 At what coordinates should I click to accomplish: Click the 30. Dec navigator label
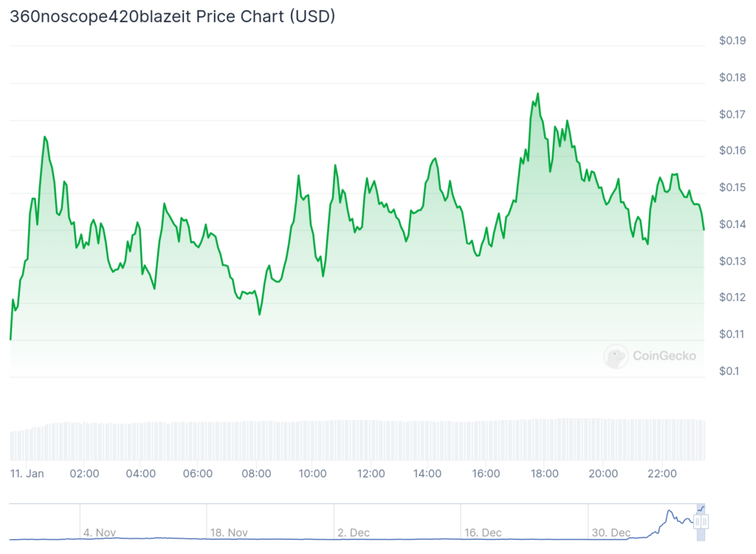click(x=611, y=533)
